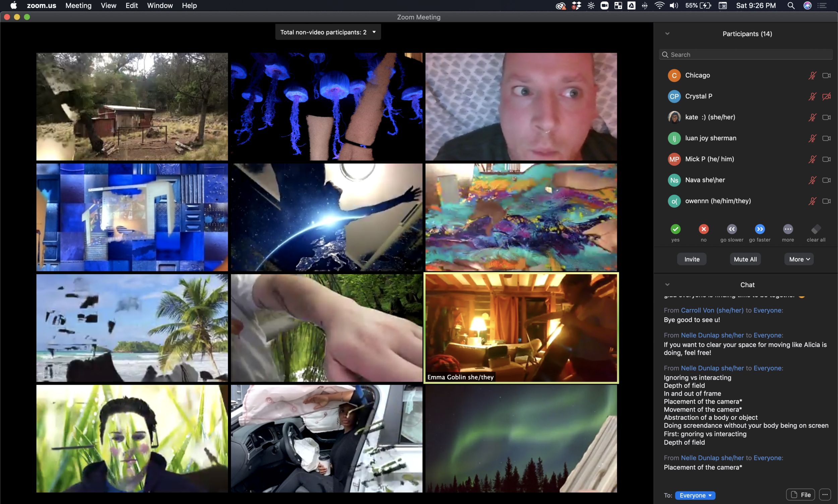Click the 'go slower' rewind icon
Viewport: 838px width, 504px height.
[732, 229]
